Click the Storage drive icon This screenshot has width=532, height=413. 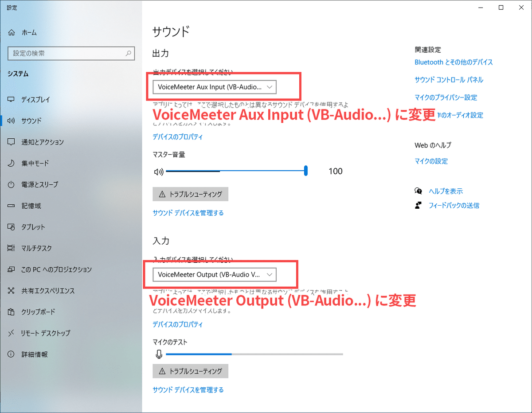pos(12,206)
